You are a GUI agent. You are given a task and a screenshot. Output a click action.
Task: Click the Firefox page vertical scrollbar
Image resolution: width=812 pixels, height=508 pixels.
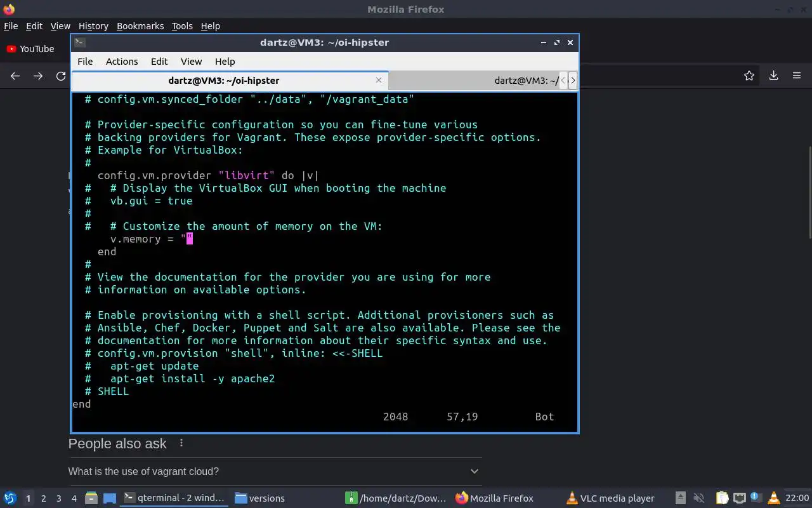(809, 192)
